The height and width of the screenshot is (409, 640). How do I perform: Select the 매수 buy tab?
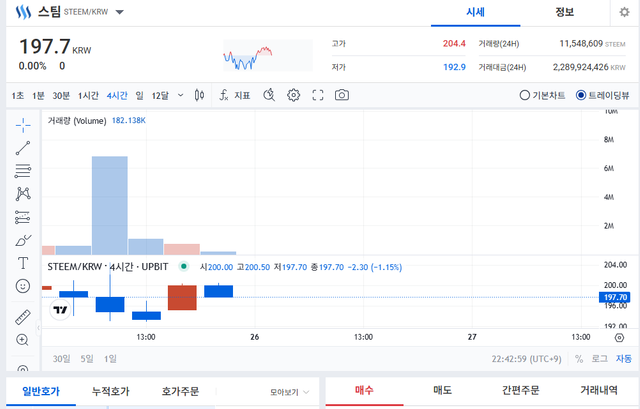[364, 391]
